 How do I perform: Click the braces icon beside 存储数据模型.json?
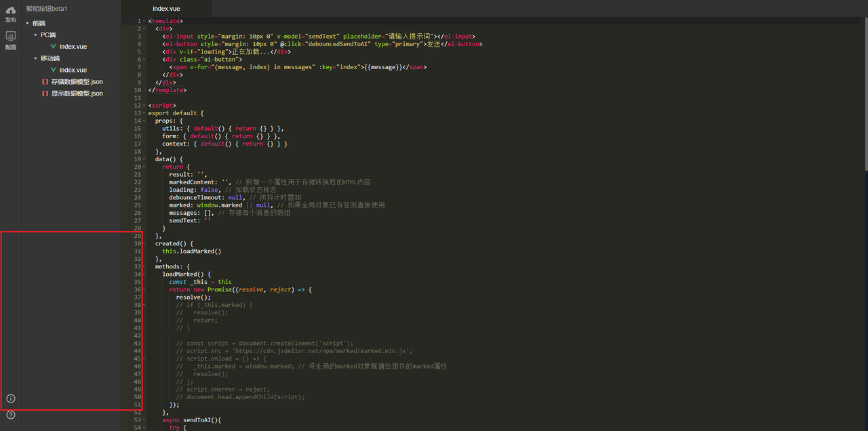[x=45, y=82]
